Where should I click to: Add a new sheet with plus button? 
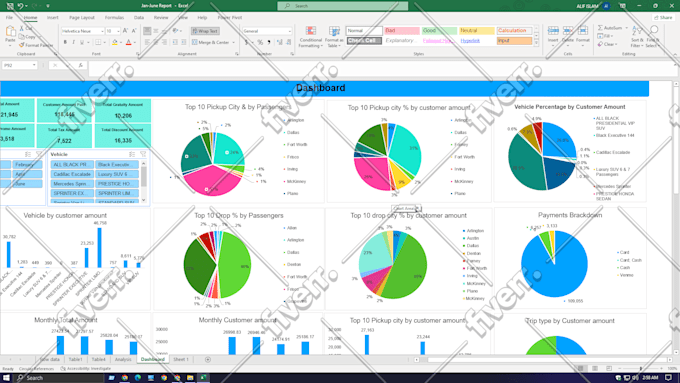pos(208,360)
